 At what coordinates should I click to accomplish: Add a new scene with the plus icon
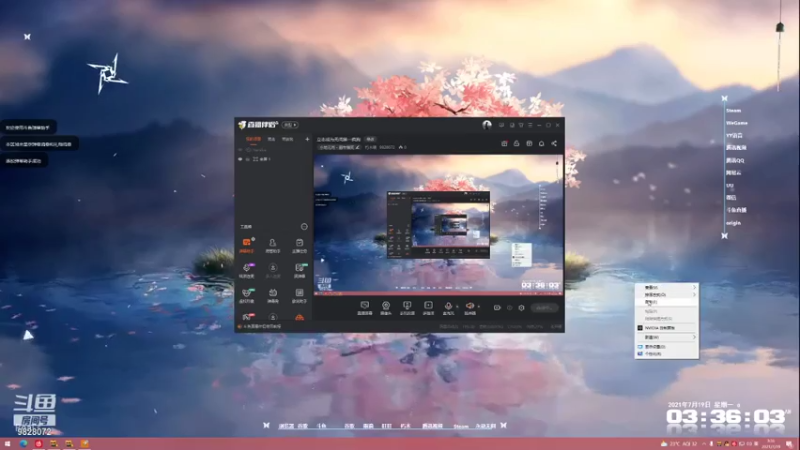pyautogui.click(x=307, y=139)
